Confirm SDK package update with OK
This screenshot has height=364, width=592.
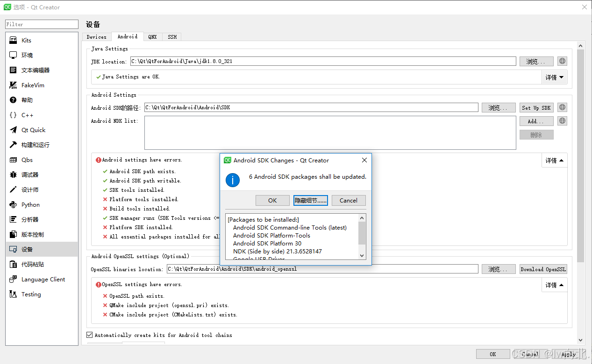click(272, 200)
